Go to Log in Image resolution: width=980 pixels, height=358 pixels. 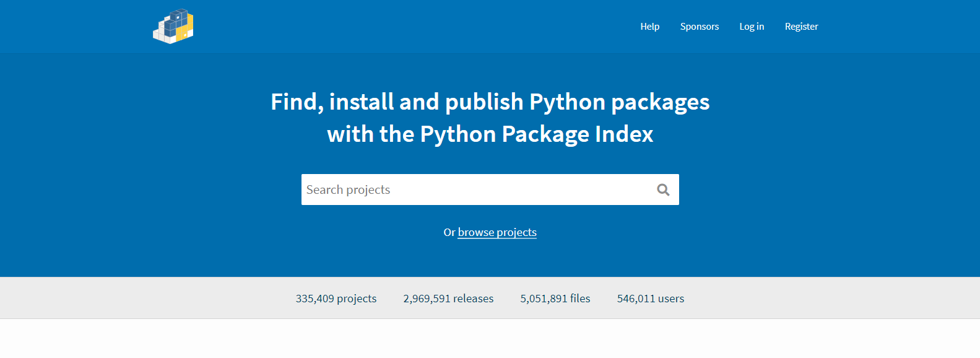click(752, 27)
